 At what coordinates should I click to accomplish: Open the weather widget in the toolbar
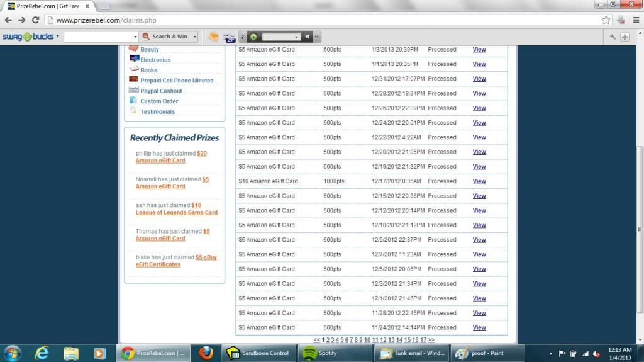(x=229, y=37)
